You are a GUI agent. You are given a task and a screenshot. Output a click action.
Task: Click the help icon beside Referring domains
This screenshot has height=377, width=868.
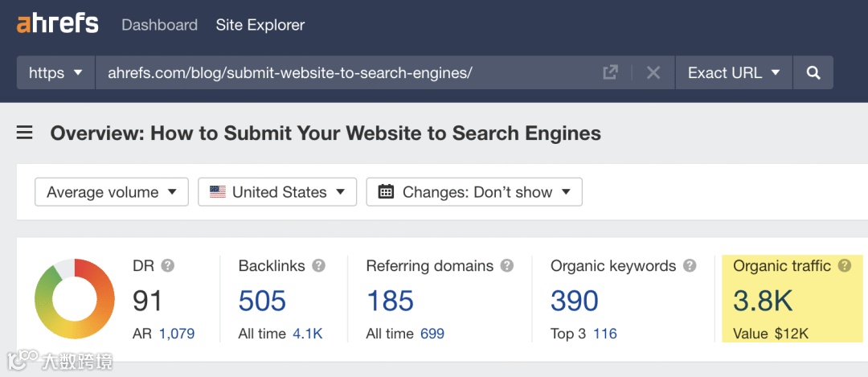(x=506, y=265)
